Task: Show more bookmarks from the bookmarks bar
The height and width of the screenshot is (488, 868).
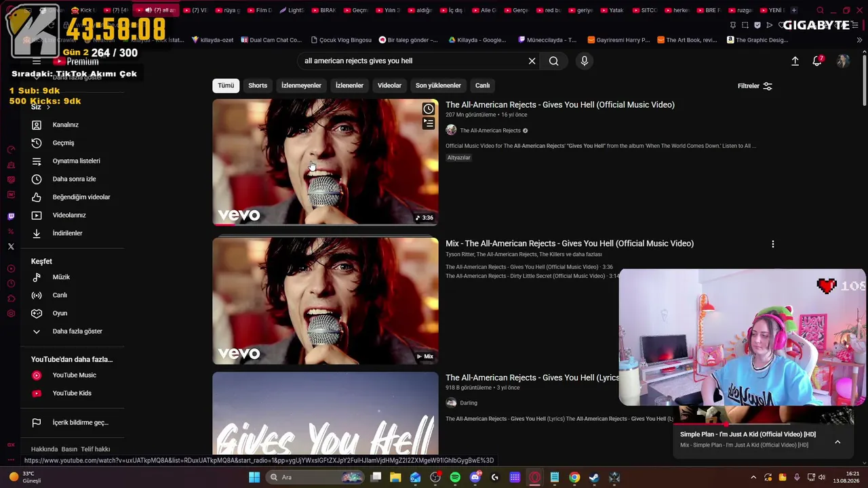Action: [x=859, y=40]
